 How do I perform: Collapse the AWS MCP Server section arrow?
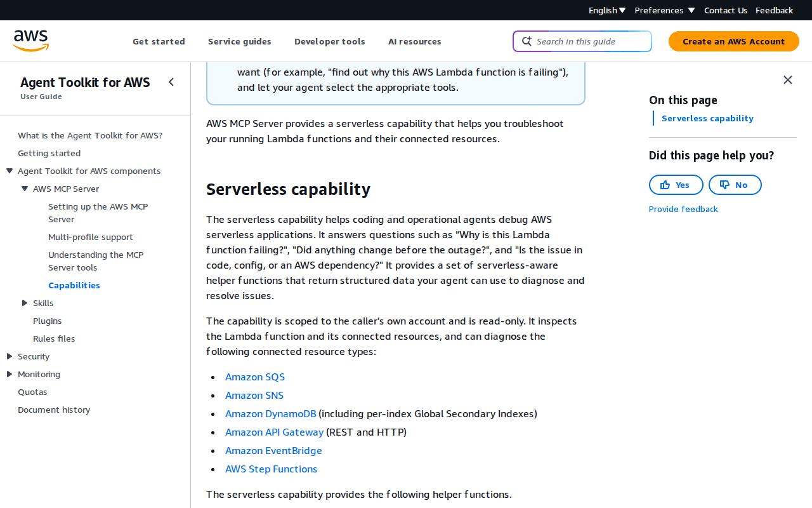[25, 189]
